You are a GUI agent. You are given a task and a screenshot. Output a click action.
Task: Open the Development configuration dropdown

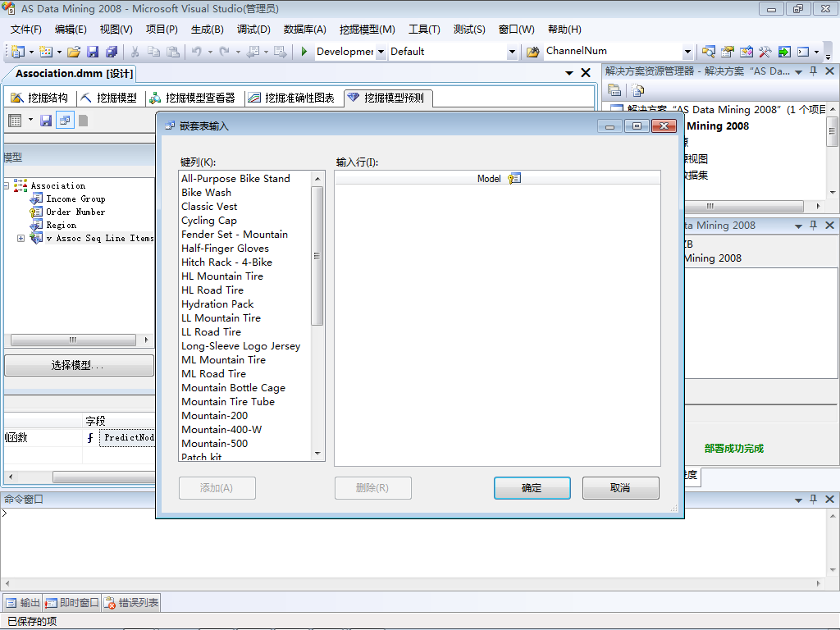point(381,52)
